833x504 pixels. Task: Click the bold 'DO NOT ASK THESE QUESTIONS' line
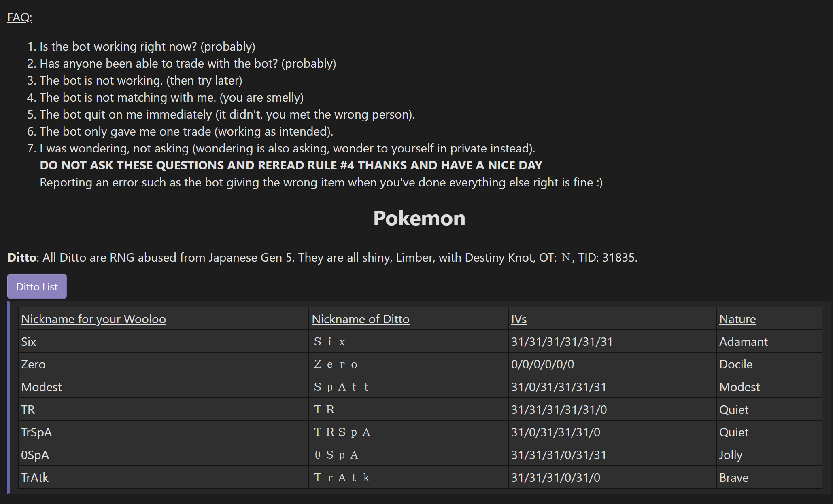(291, 165)
